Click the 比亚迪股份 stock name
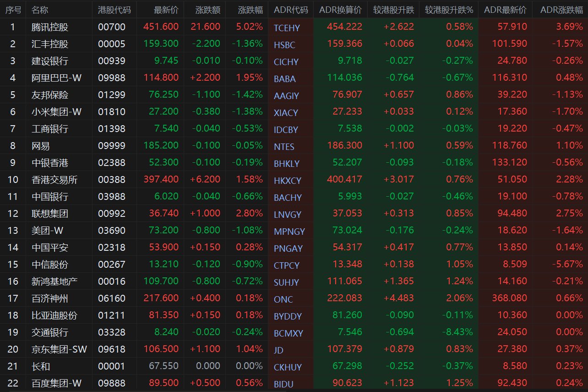Screen dimensions: 588x392 coord(54,315)
